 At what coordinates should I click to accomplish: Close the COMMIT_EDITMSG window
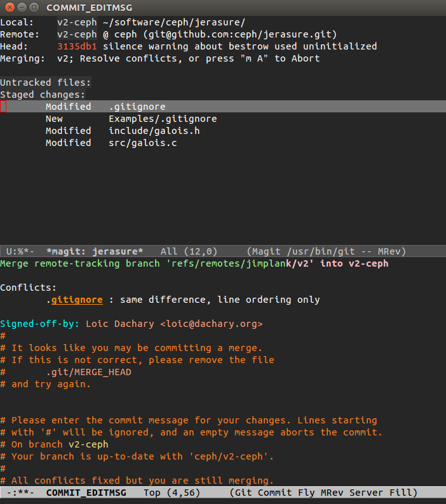[x=10, y=7]
